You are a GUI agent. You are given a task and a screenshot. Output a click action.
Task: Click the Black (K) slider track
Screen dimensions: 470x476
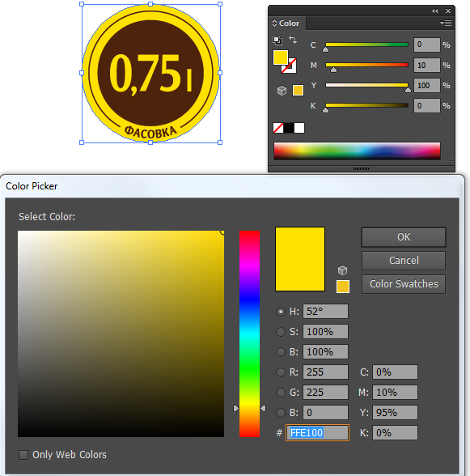[366, 105]
